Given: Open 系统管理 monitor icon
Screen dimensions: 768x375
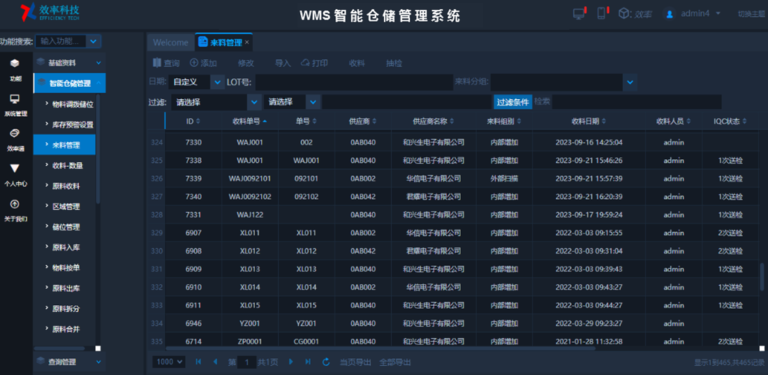Looking at the screenshot, I should click(x=15, y=99).
